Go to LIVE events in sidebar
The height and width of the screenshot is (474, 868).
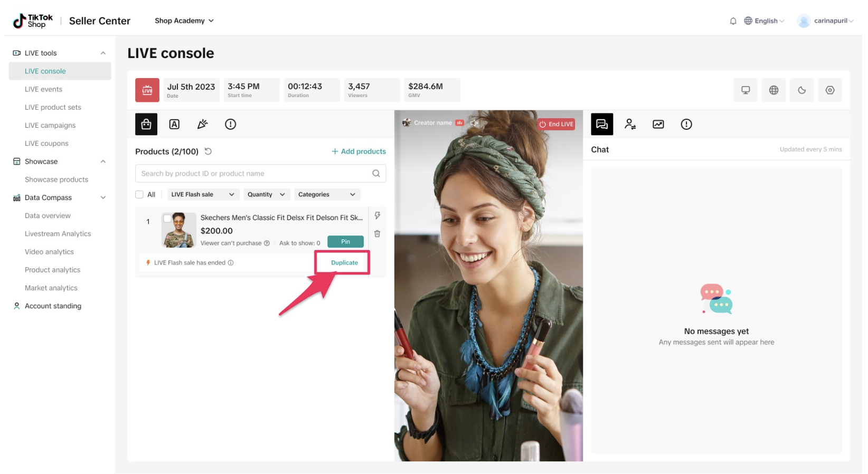[x=43, y=89]
